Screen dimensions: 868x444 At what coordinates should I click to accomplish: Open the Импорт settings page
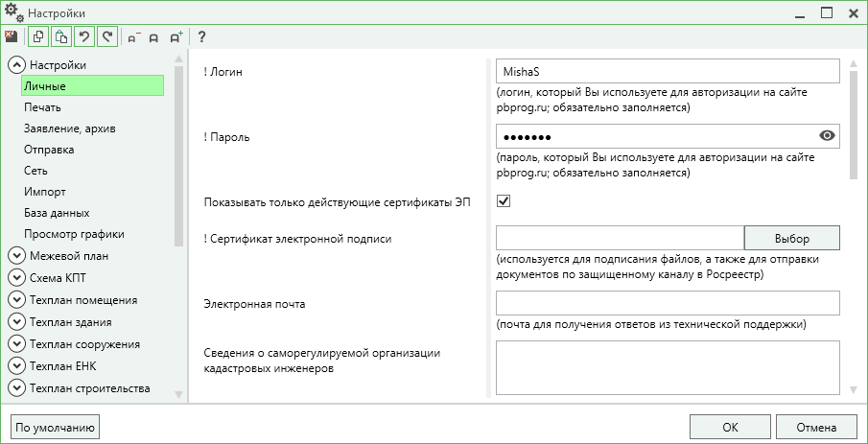[x=45, y=192]
